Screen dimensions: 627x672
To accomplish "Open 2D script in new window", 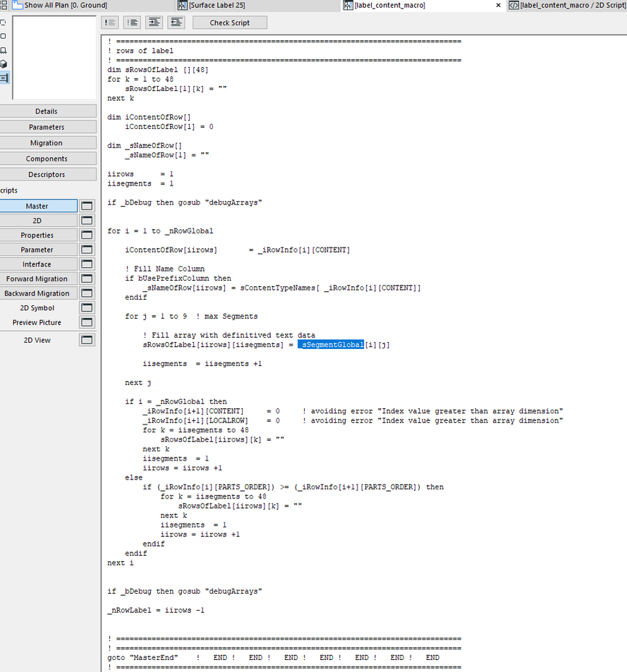I will pos(87,221).
